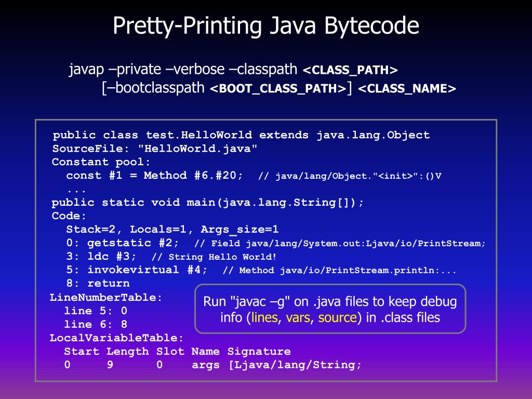Click comment '// Method java/io/PrintStream.println:...'
The height and width of the screenshot is (399, 532).
[340, 270]
